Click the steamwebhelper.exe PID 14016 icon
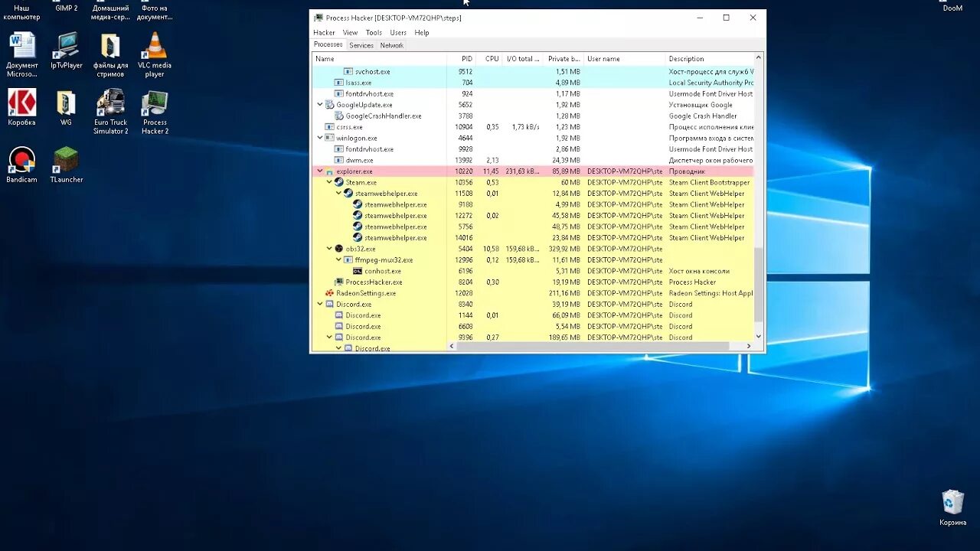Image resolution: width=980 pixels, height=551 pixels. 358,238
